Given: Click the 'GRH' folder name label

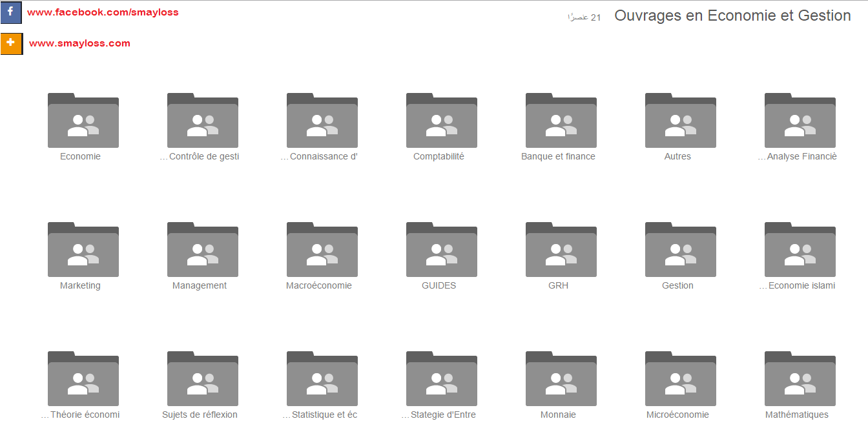Looking at the screenshot, I should (558, 285).
